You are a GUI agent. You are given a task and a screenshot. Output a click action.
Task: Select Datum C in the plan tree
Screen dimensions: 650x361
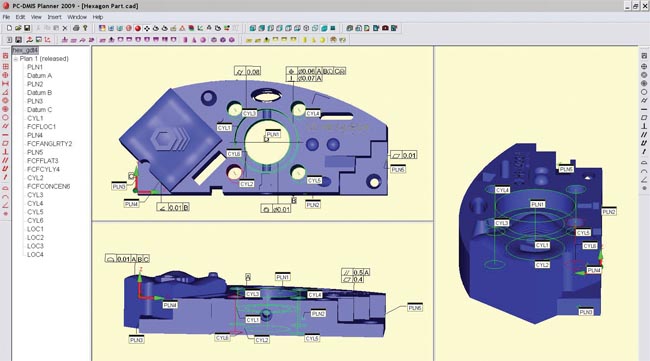pos(39,110)
